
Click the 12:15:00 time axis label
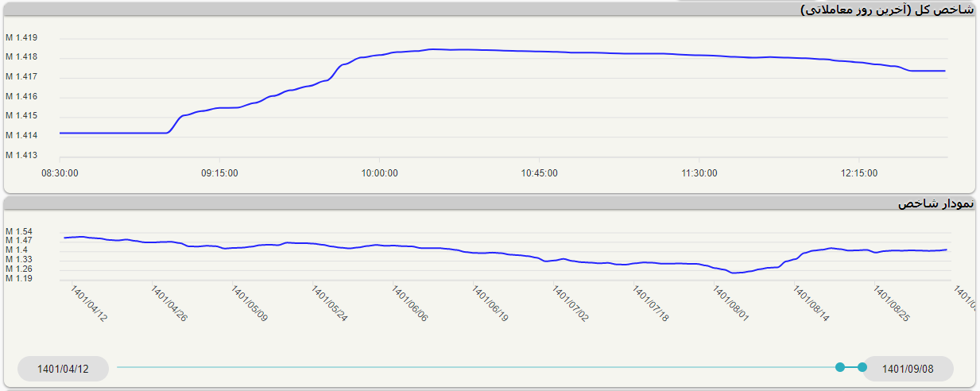point(859,172)
